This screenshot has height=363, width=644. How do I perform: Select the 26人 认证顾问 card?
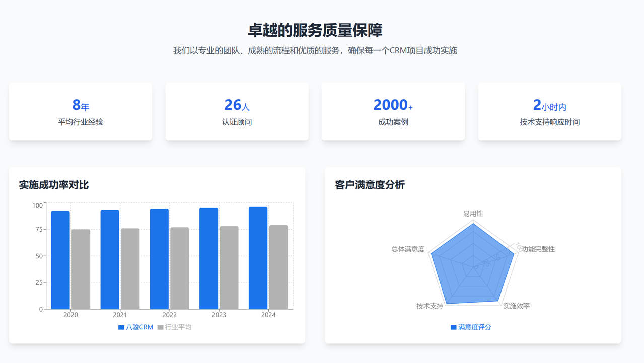coord(237,112)
